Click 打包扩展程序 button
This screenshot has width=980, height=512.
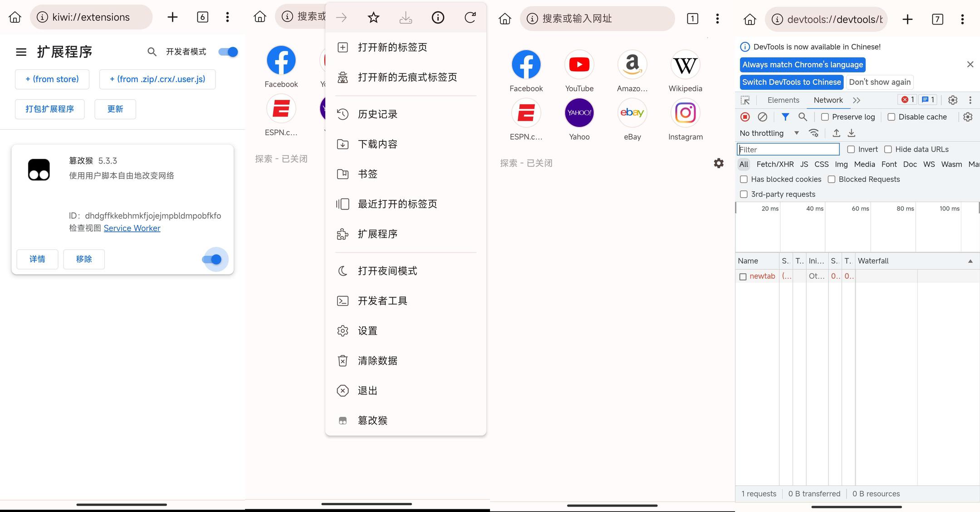(50, 109)
